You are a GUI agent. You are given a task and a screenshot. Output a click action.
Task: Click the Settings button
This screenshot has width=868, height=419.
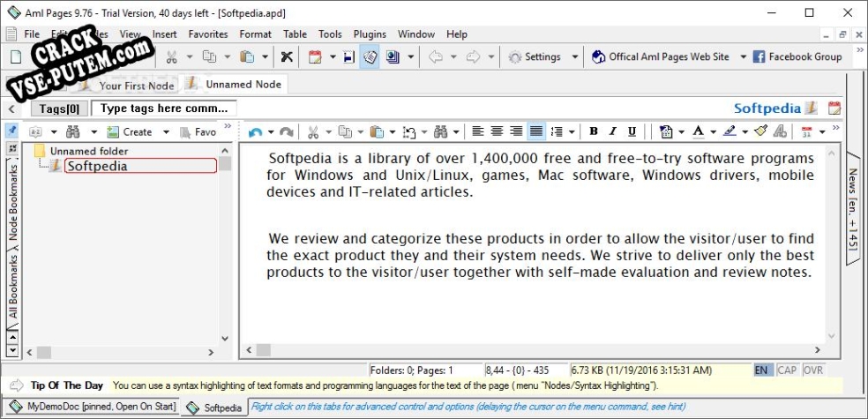click(535, 57)
